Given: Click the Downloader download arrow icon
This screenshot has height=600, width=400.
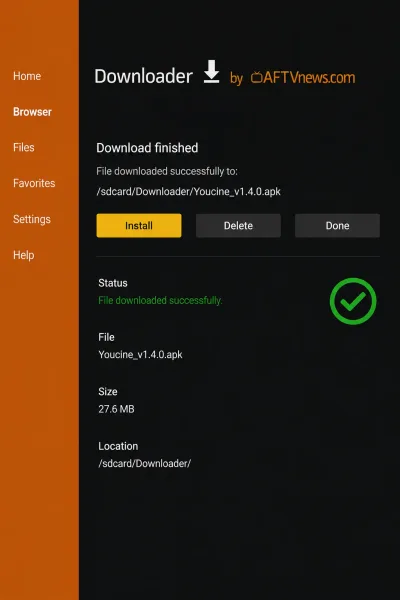Looking at the screenshot, I should [211, 72].
